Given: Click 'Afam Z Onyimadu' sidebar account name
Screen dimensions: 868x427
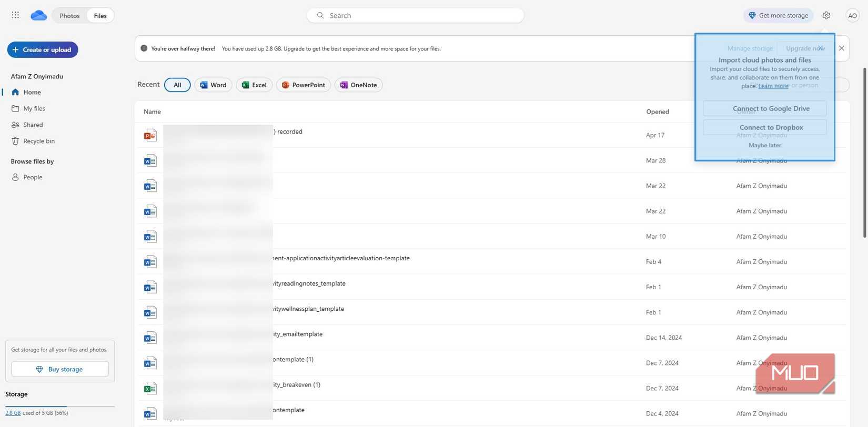Looking at the screenshot, I should tap(37, 76).
